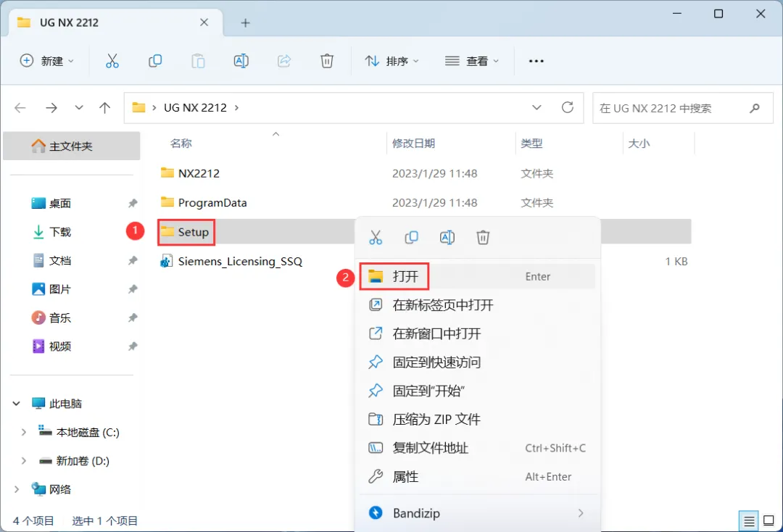
Task: Choose 压缩为 ZIP 文件
Action: coord(477,419)
